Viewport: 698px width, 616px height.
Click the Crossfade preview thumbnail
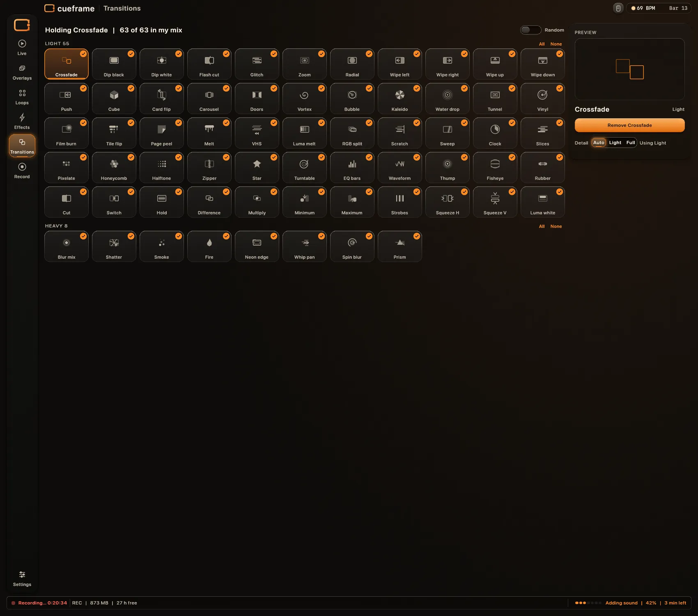click(629, 69)
